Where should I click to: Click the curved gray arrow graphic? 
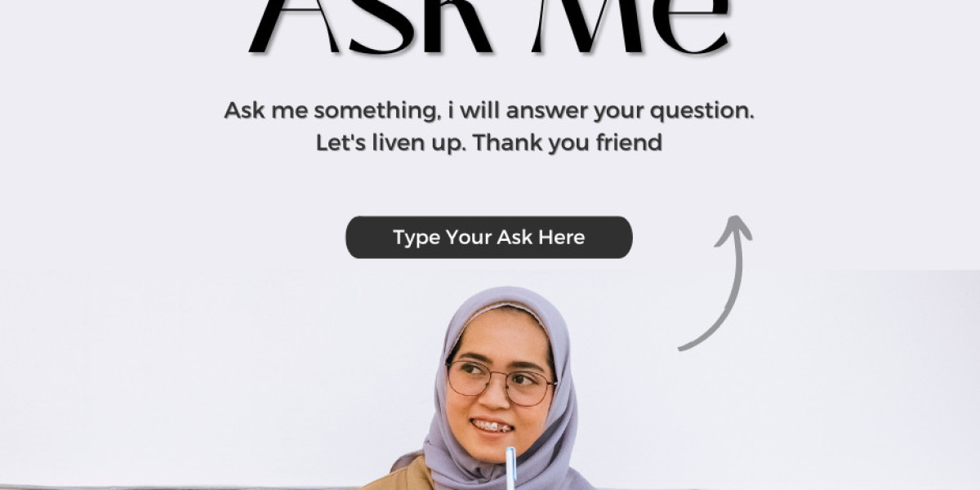(x=715, y=283)
